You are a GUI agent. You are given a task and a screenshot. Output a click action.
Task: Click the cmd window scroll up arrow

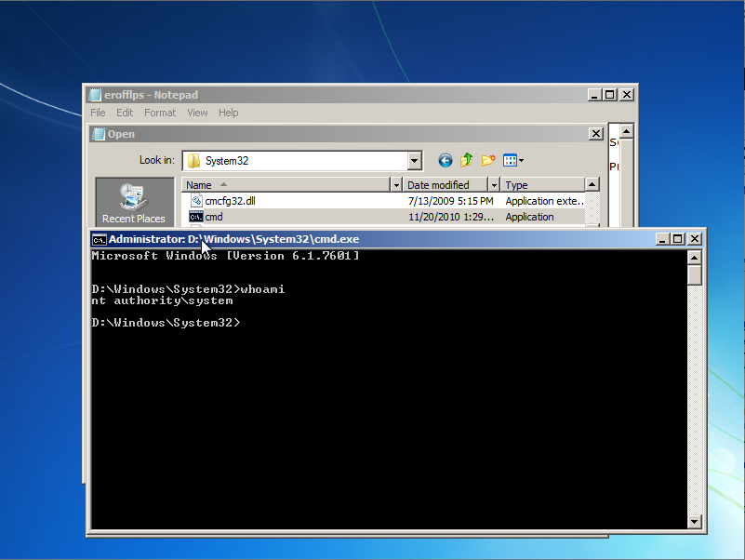pyautogui.click(x=694, y=257)
